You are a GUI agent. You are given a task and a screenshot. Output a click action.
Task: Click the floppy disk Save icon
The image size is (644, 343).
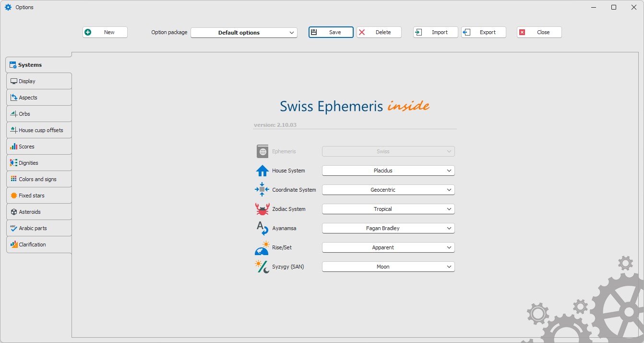click(x=314, y=32)
